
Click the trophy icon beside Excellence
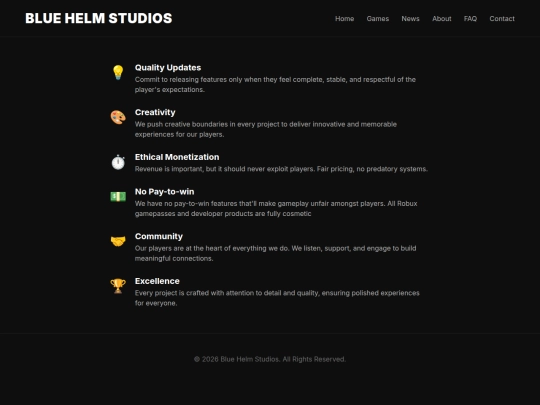[x=118, y=286]
